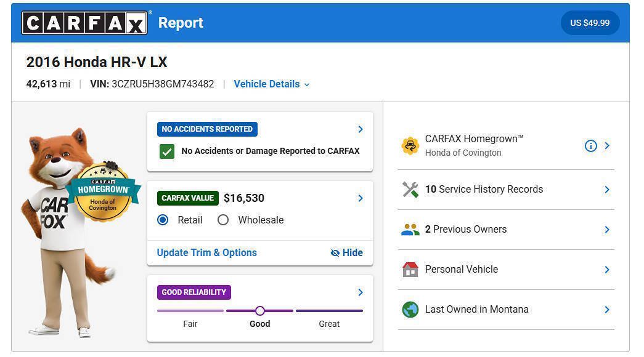Click 'No Accidents or Damage Reported to CARFAX' text
Image resolution: width=644 pixels, height=357 pixels.
pos(271,151)
